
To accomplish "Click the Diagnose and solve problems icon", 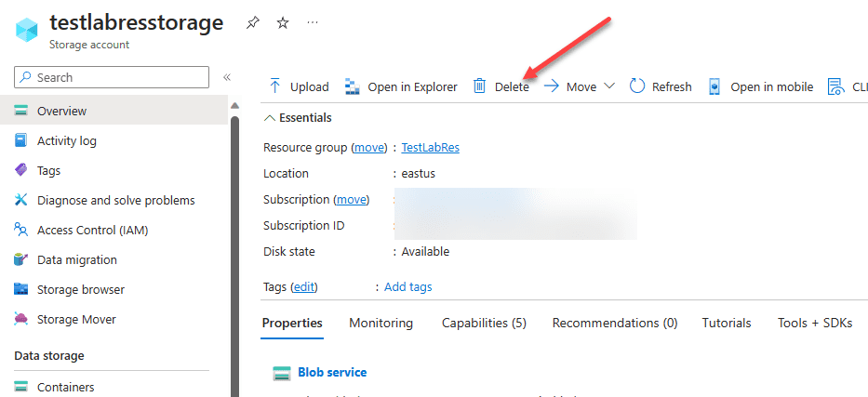I will (21, 200).
